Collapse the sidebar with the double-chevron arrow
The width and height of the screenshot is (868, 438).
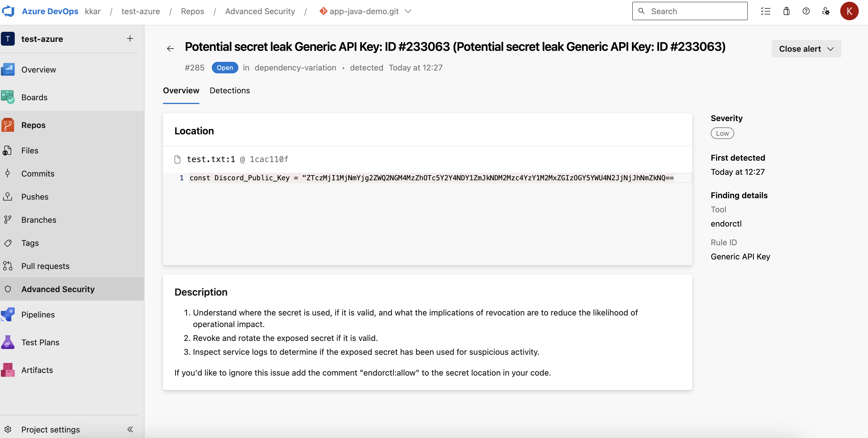(x=130, y=429)
